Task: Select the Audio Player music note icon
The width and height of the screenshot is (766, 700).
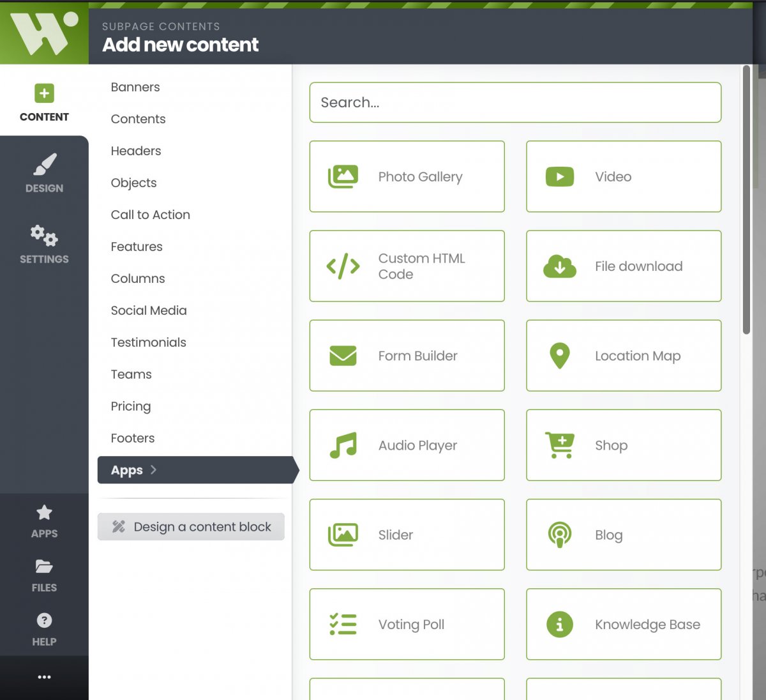Action: tap(343, 445)
